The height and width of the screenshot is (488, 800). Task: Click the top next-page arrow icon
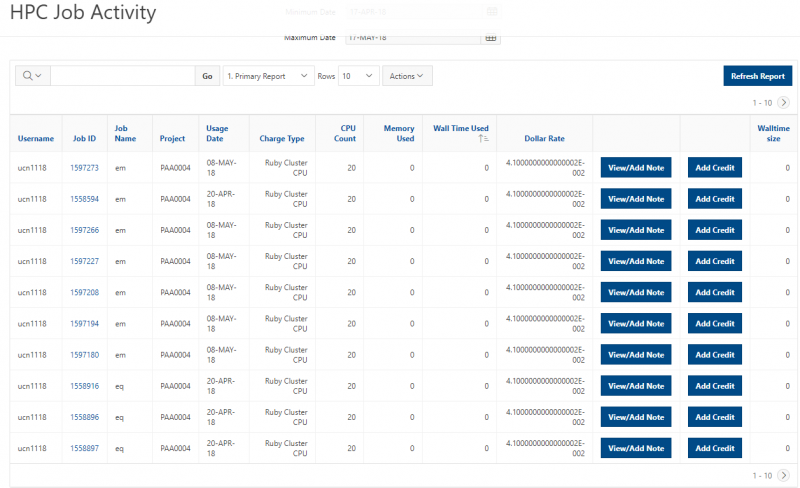click(783, 102)
